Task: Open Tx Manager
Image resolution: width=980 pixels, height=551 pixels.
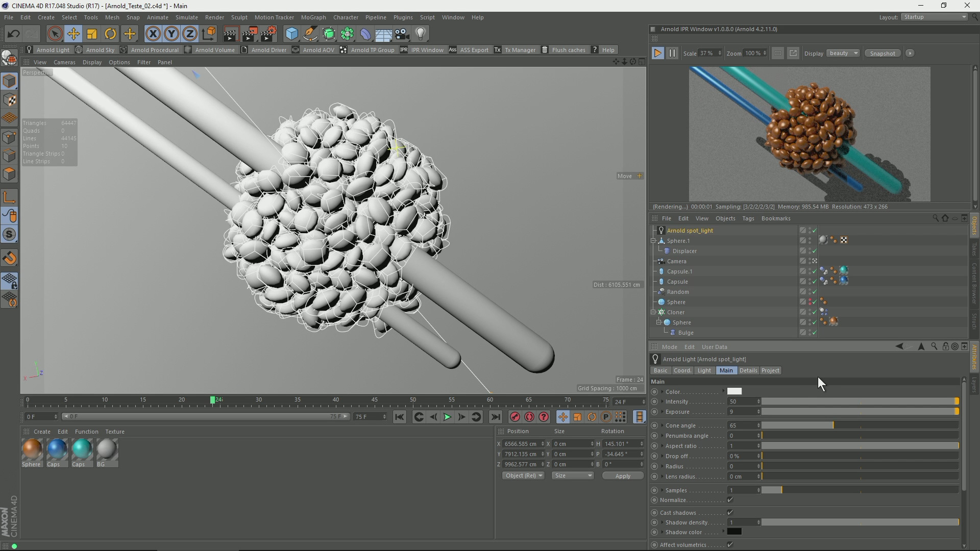Action: tap(514, 50)
